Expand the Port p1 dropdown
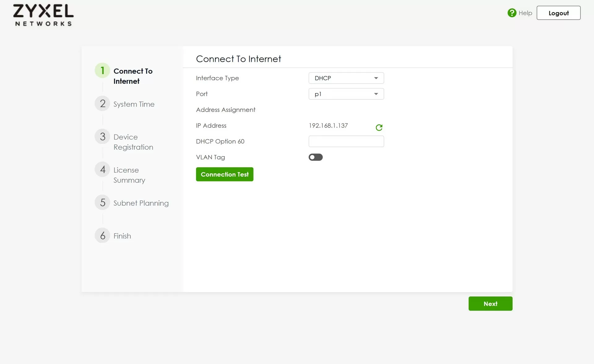Screen dimensions: 594x364 [346, 94]
